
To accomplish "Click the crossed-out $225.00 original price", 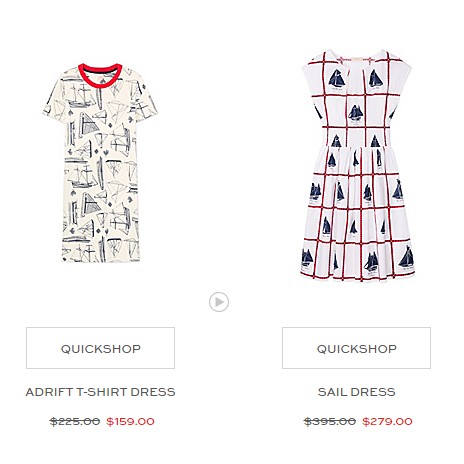I will coord(75,421).
